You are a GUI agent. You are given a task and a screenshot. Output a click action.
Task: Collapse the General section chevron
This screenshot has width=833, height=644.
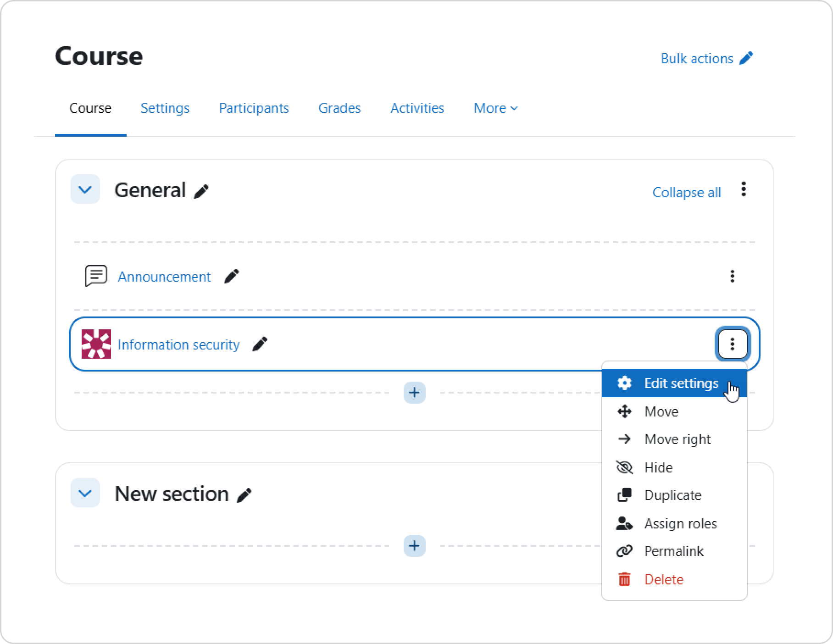85,189
